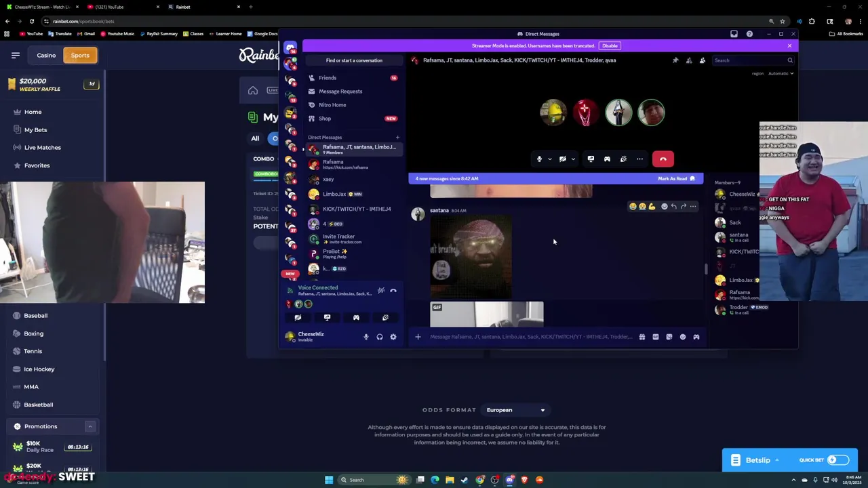The image size is (868, 488).
Task: Switch to Sports tab on Rainbet
Action: point(80,55)
